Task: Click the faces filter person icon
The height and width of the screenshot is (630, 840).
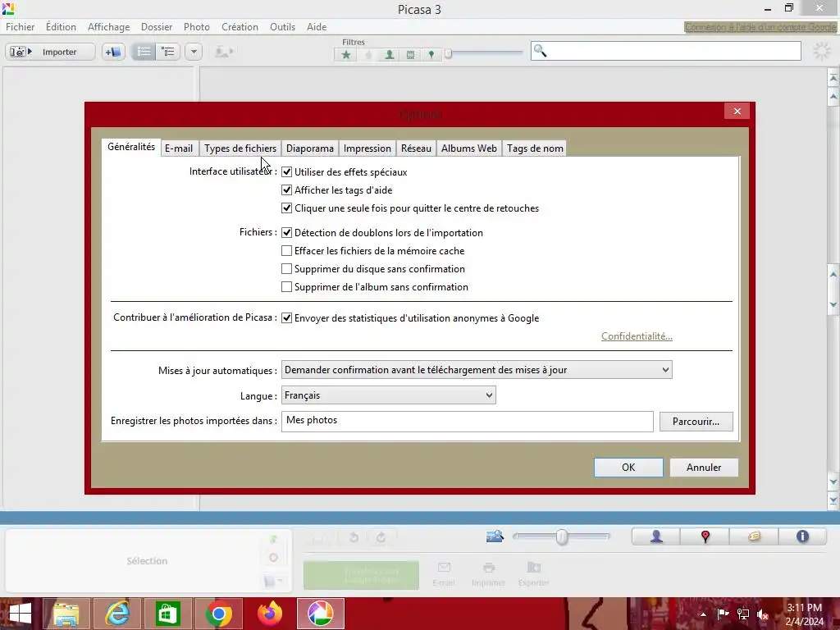Action: 390,55
